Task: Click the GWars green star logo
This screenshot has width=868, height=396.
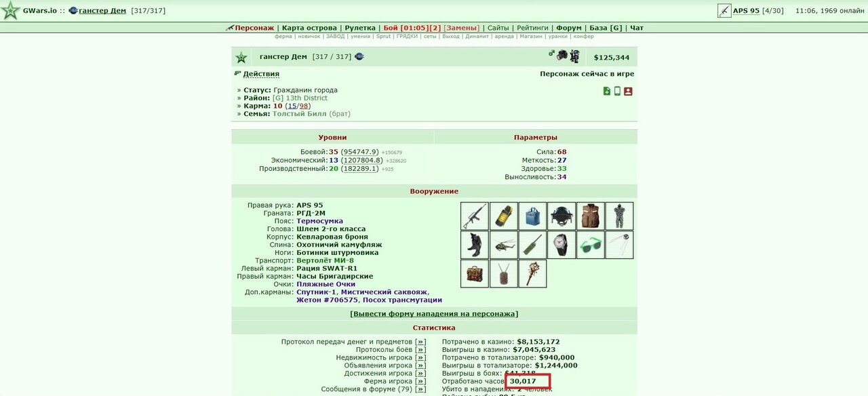Action: [x=10, y=11]
